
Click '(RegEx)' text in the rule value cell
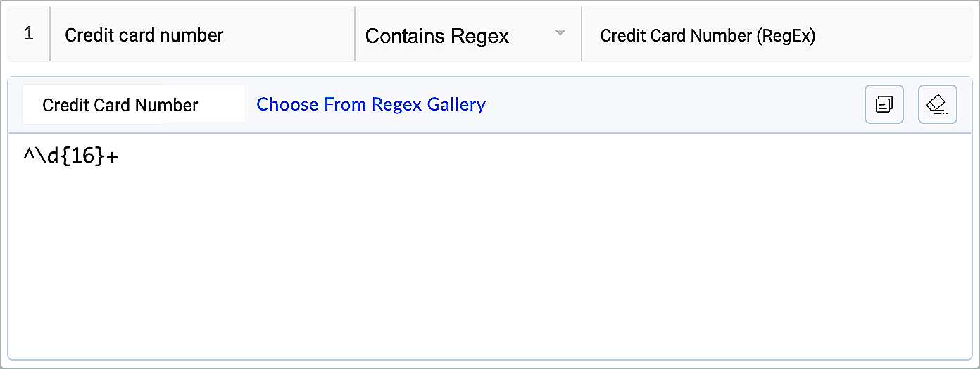(786, 36)
